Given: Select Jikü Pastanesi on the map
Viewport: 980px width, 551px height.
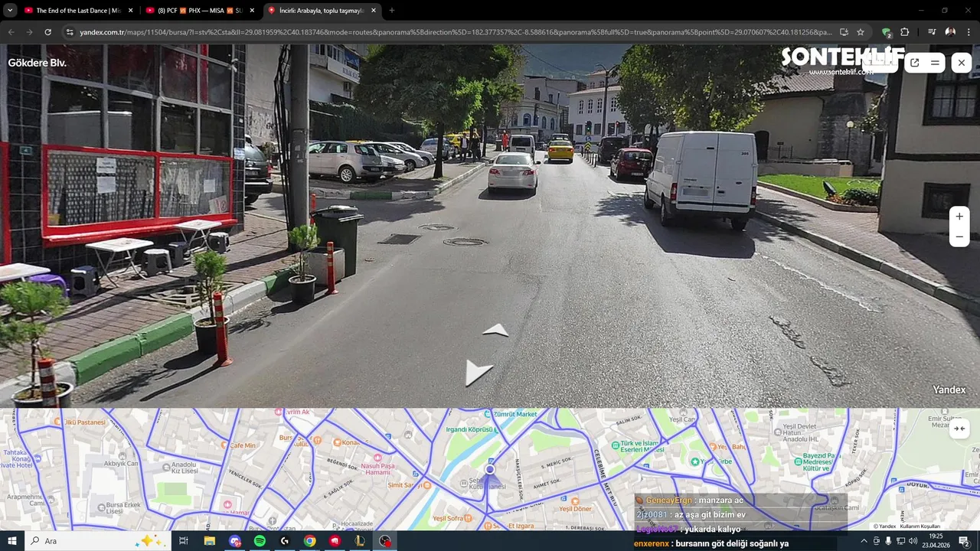Looking at the screenshot, I should [x=80, y=422].
